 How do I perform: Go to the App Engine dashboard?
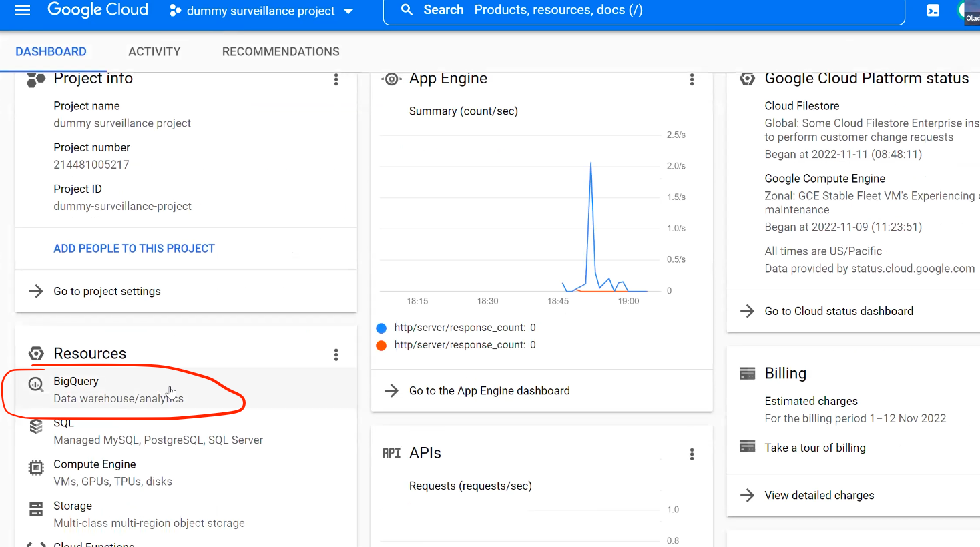click(489, 390)
